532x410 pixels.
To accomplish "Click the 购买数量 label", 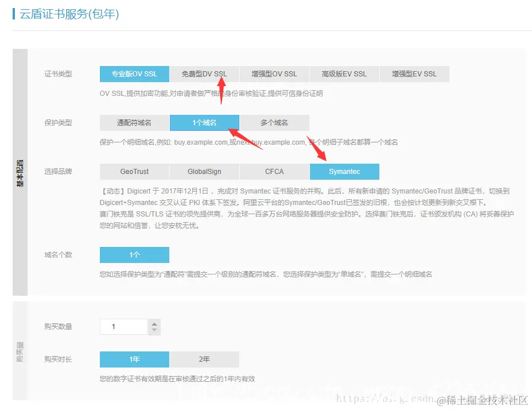I will click(58, 327).
